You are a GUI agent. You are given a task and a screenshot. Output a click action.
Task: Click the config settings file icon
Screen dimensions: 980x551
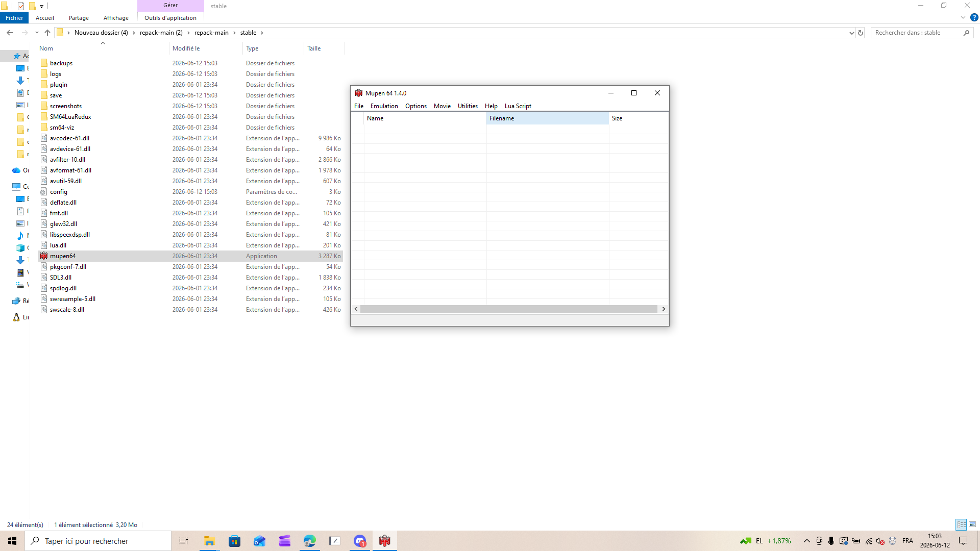click(x=44, y=192)
